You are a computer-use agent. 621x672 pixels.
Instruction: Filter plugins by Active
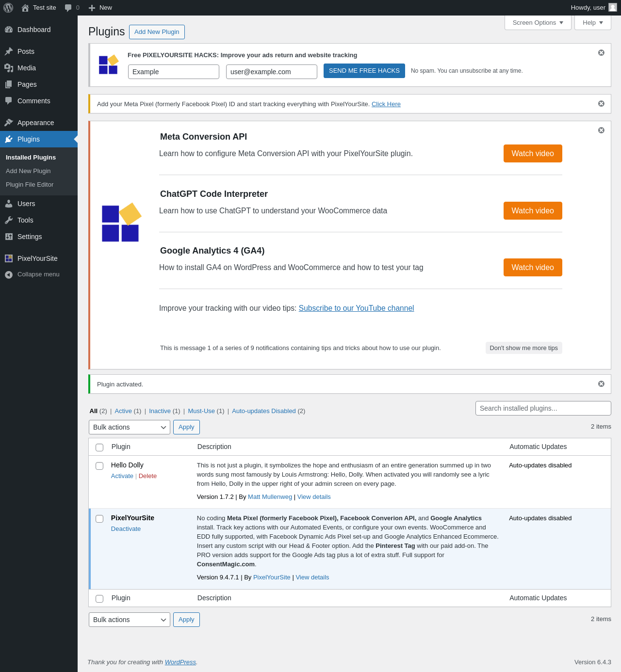[123, 411]
